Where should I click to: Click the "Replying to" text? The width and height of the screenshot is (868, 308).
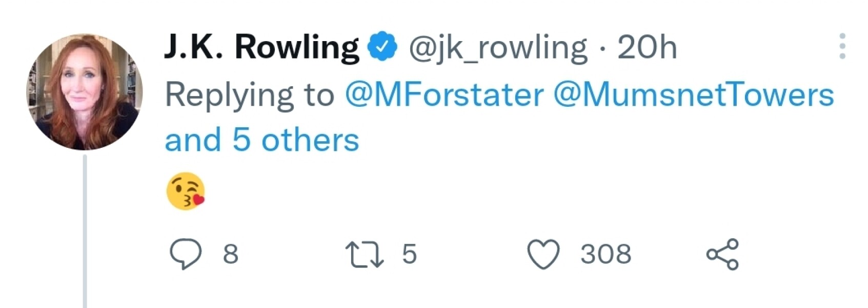[250, 95]
